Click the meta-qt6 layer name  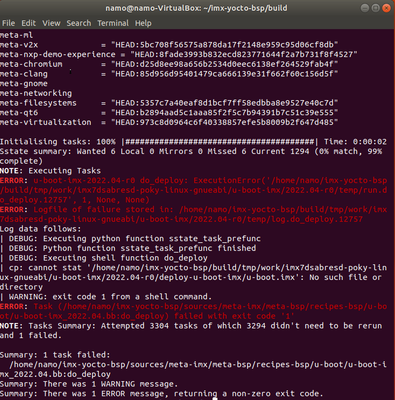19,112
